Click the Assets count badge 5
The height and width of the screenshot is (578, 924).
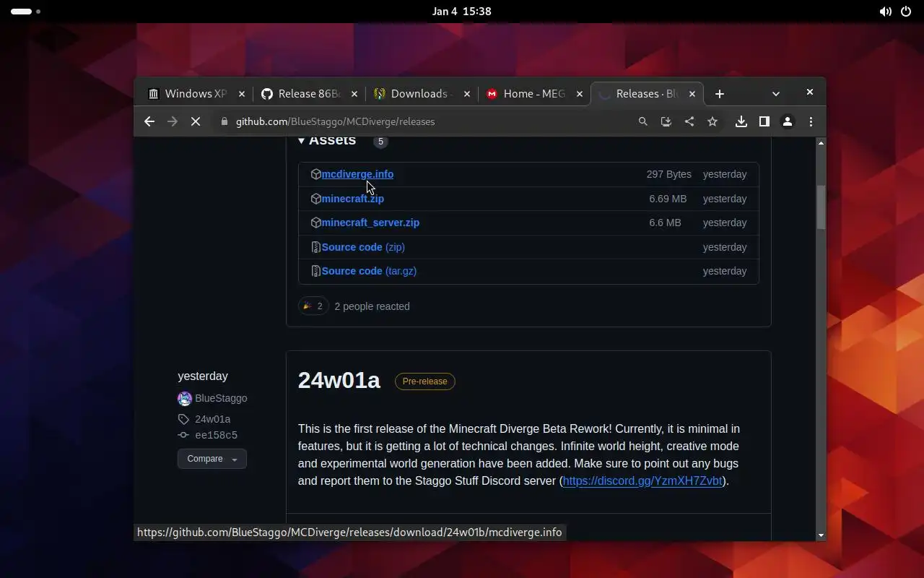380,142
